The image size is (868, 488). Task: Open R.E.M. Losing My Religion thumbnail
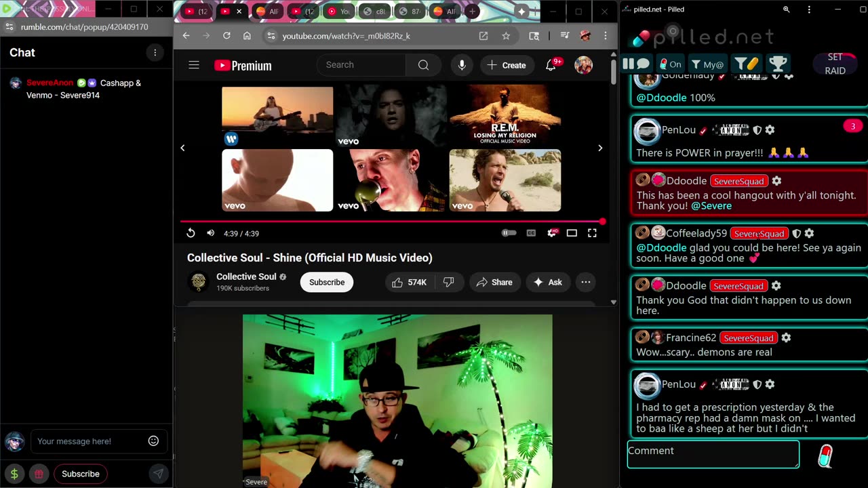pyautogui.click(x=505, y=115)
